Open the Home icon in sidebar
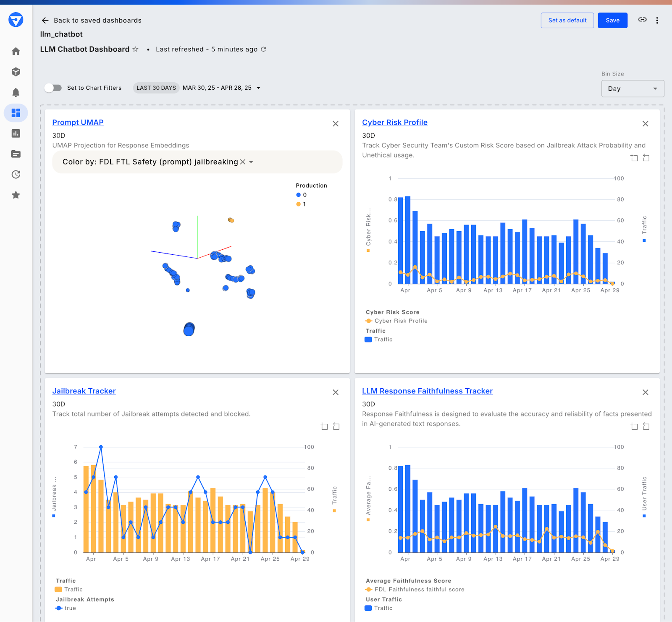Viewport: 672px width, 622px height. pyautogui.click(x=16, y=51)
